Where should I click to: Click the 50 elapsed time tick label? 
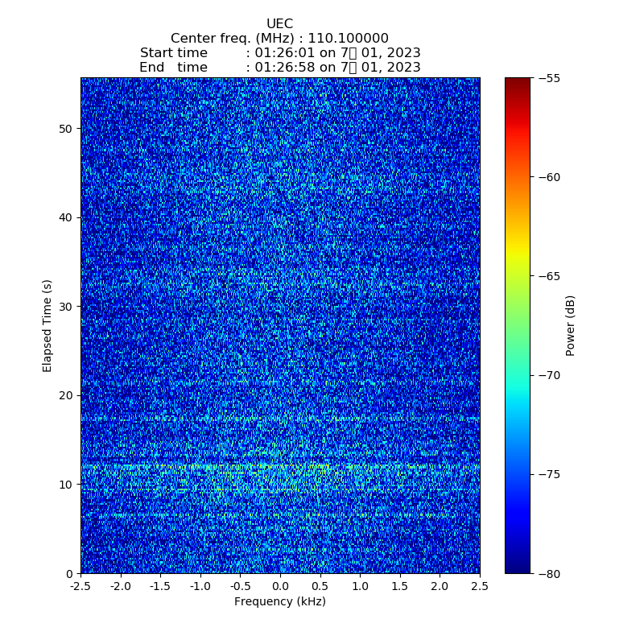pyautogui.click(x=66, y=129)
